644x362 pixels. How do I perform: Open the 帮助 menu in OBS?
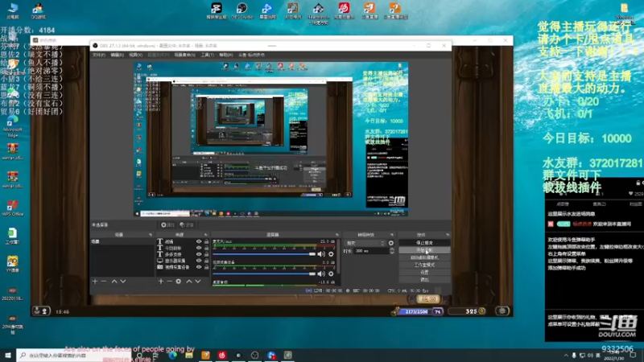tap(226, 55)
